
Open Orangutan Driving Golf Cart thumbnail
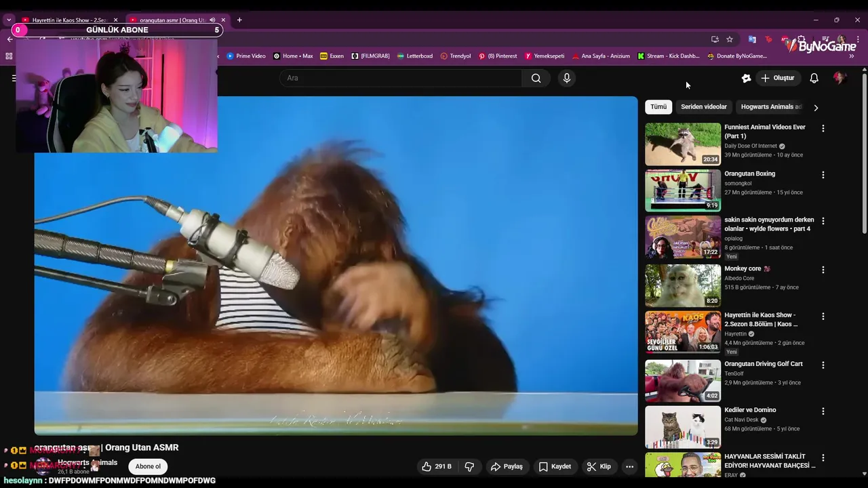683,380
